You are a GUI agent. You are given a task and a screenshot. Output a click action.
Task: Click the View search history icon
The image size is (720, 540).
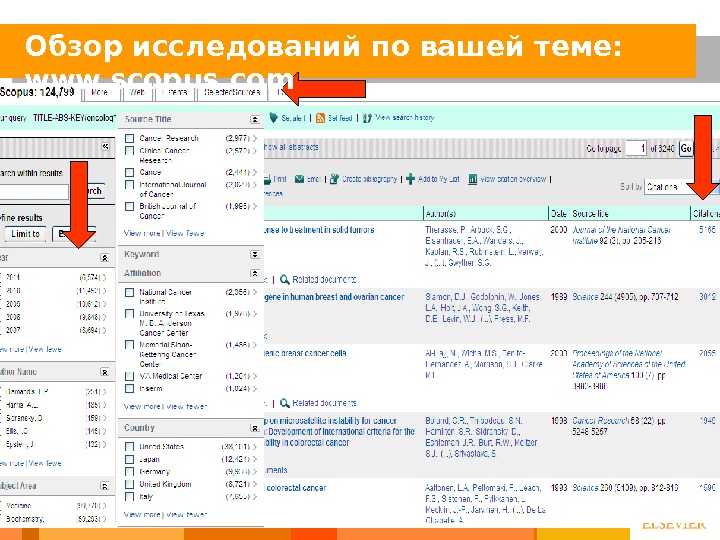click(x=367, y=118)
